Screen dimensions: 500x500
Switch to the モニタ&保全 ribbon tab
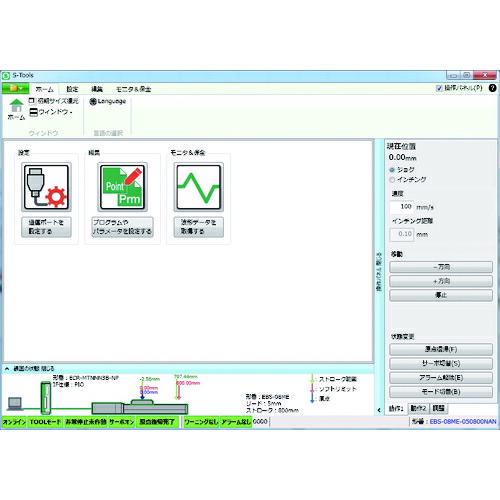coord(133,89)
